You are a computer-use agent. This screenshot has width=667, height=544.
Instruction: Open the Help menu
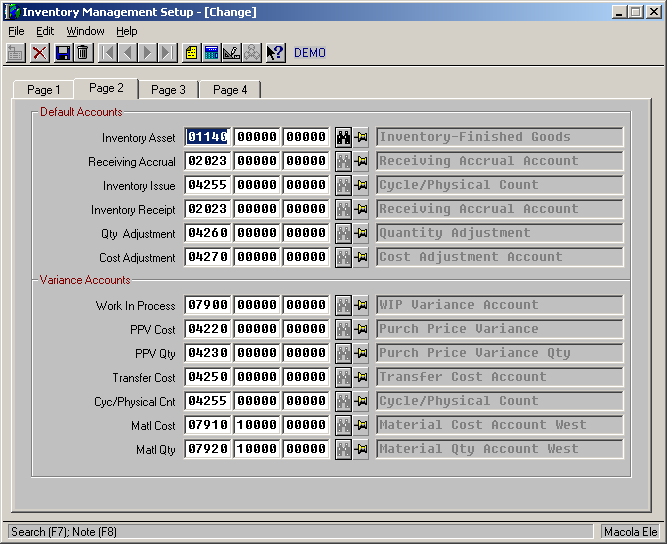[126, 31]
